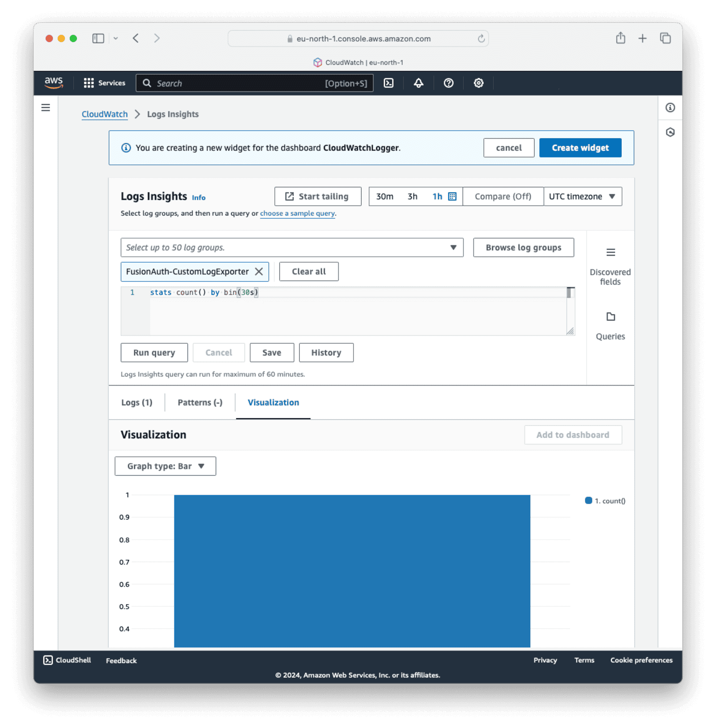Open the Graph type: Bar dropdown

tap(165, 466)
